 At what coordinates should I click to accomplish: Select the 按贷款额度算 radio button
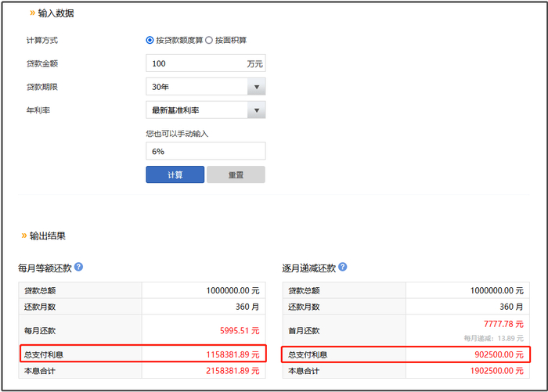coord(150,40)
